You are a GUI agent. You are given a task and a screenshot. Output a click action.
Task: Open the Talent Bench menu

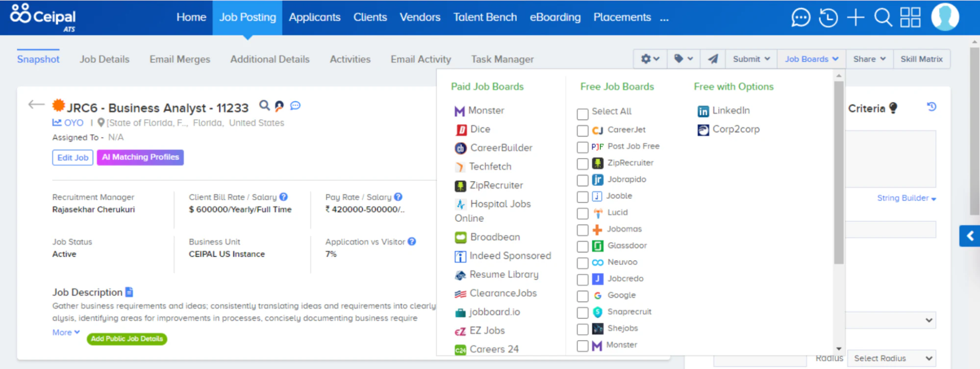point(485,17)
